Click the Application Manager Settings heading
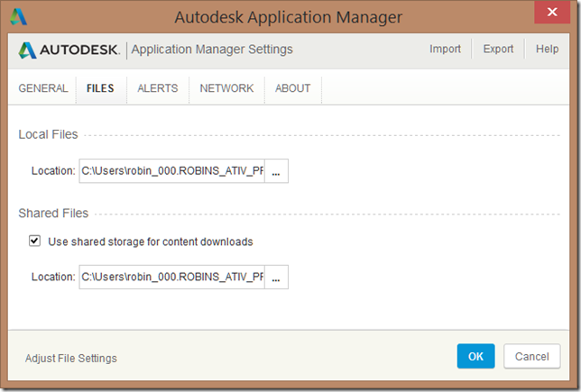The image size is (581, 392). 212,50
